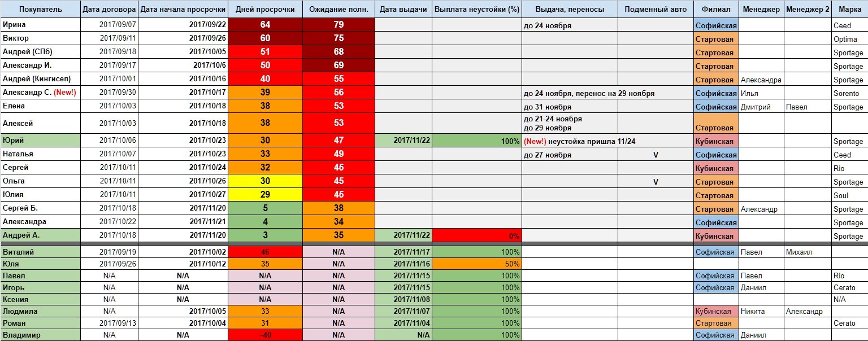Select note перенос на 29 ноября
This screenshot has width=868, height=341.
620,94
